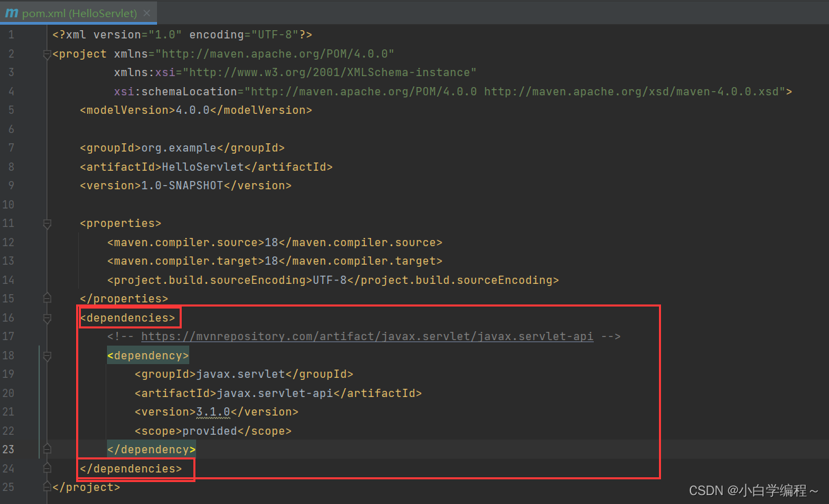This screenshot has width=829, height=504.
Task: Collapse the dependencies block fold arrow
Action: (x=46, y=317)
